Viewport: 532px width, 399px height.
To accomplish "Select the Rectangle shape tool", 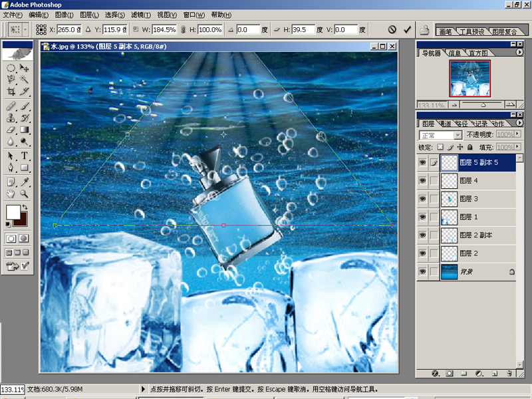I will 24,168.
